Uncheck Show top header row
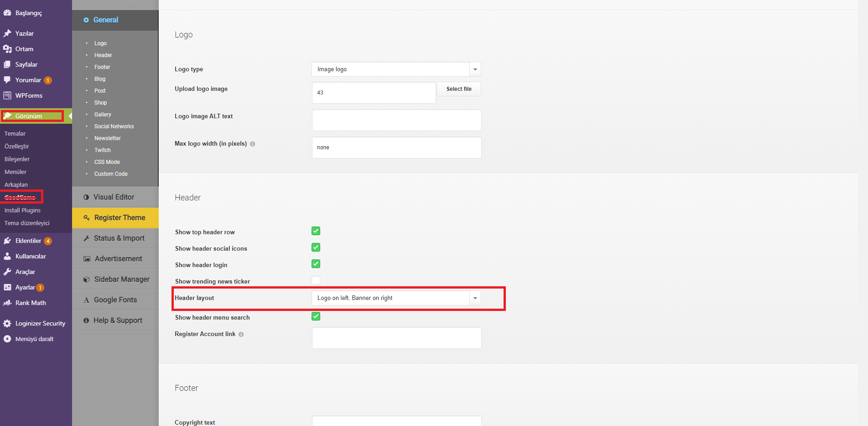 coord(316,231)
